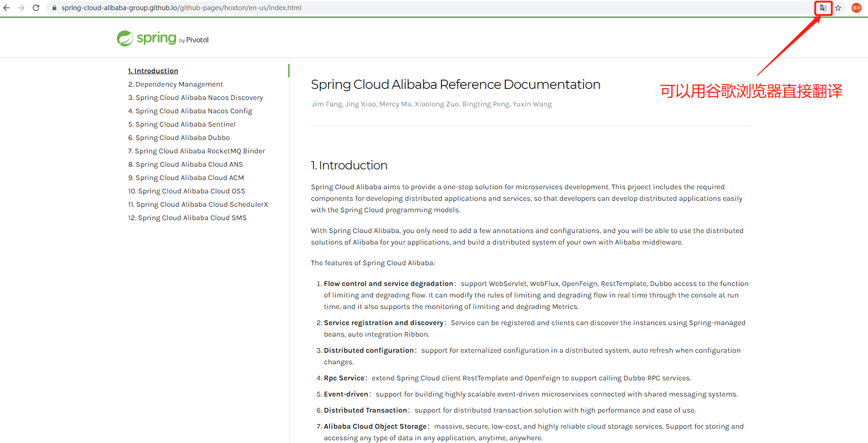
Task: Click the bold text Flow control and service degradation
Action: (389, 284)
